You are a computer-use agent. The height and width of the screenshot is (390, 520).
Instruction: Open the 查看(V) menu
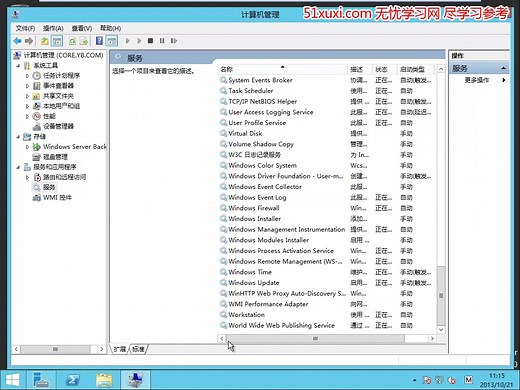pyautogui.click(x=82, y=28)
